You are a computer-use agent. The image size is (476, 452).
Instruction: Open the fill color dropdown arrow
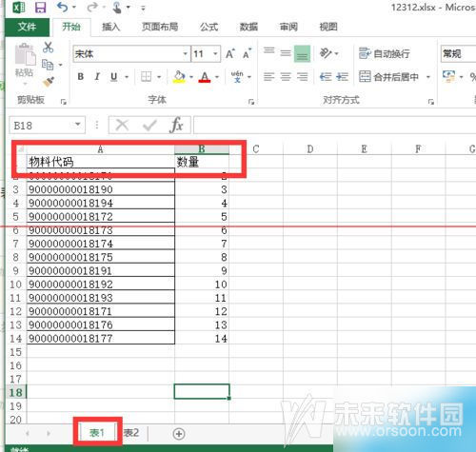(191, 77)
